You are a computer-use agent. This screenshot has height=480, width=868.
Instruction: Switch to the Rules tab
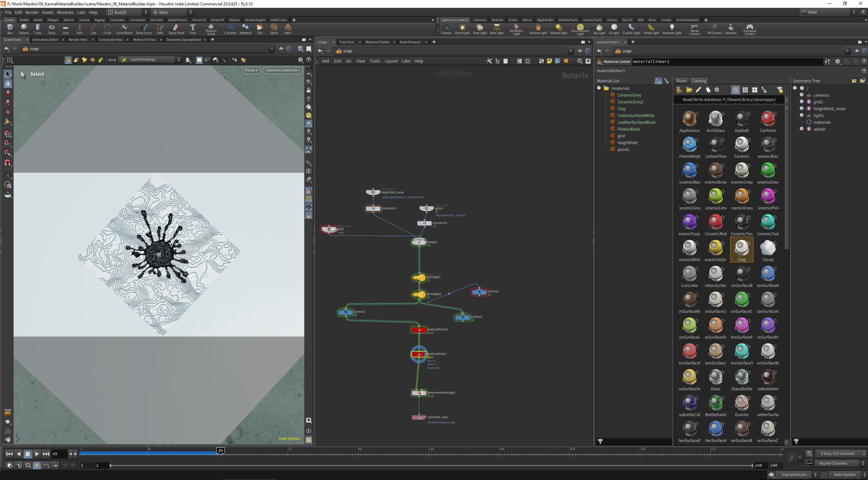click(681, 81)
